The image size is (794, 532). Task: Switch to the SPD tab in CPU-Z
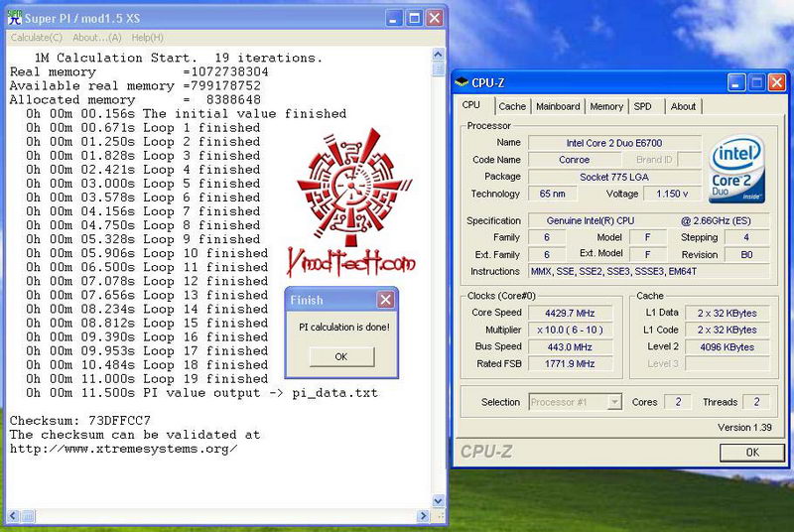[x=642, y=106]
